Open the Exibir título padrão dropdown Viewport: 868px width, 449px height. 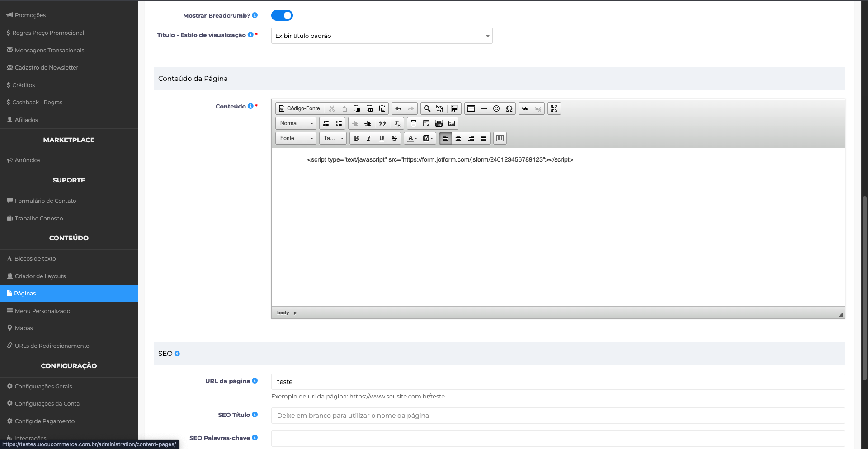click(382, 36)
